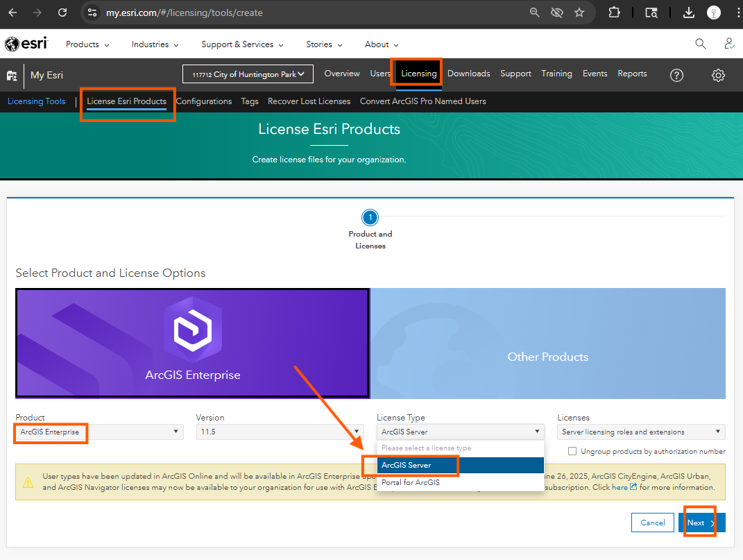This screenshot has height=560, width=743.
Task: Click the Next button
Action: [701, 523]
